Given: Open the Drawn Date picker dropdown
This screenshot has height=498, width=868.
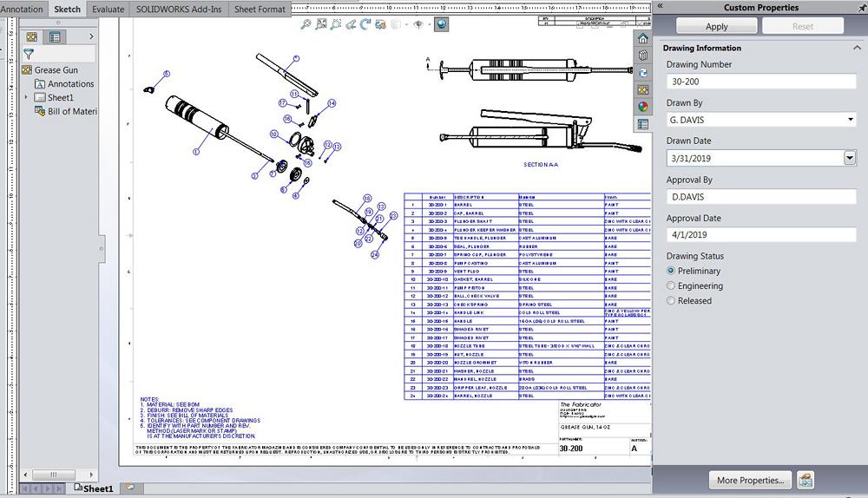Looking at the screenshot, I should [x=850, y=158].
